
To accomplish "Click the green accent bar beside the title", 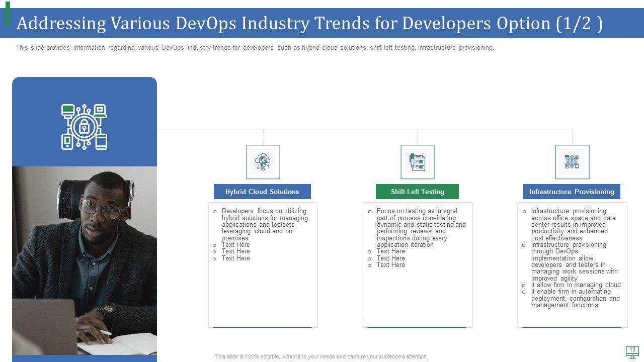I will 8,14.
